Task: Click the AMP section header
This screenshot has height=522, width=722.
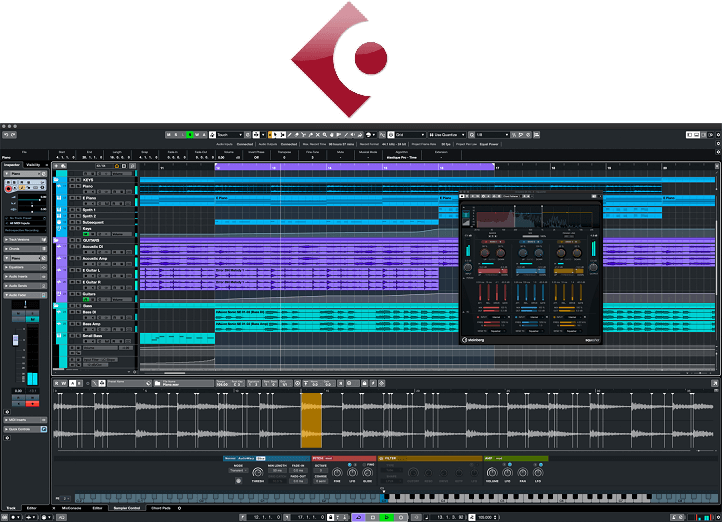Action: [x=516, y=458]
